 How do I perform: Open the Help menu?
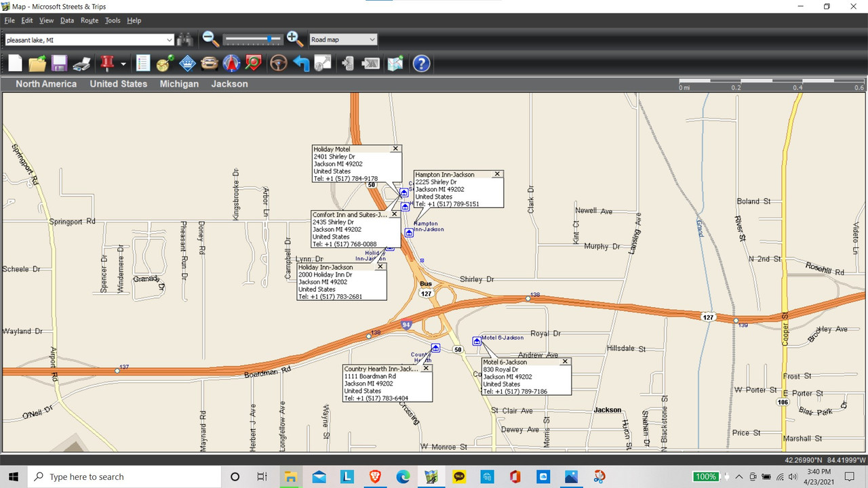click(134, 20)
